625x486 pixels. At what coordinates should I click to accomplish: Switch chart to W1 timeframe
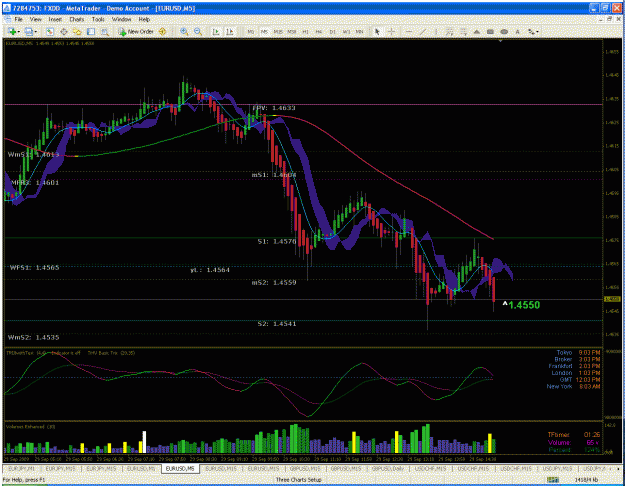pos(346,31)
